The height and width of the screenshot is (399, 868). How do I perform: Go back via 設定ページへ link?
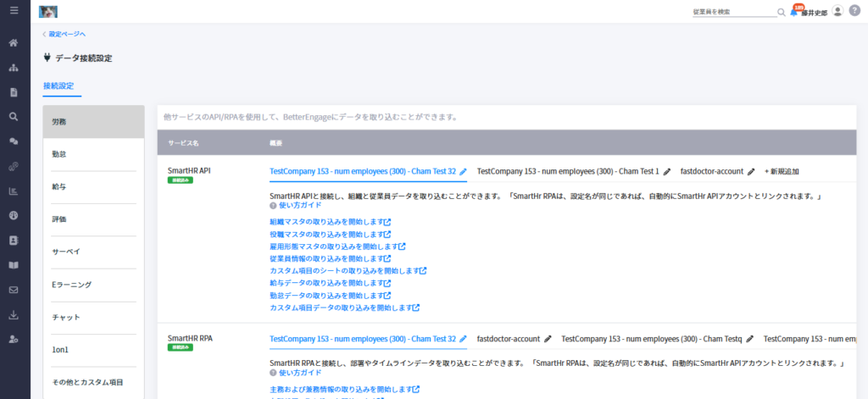click(x=64, y=35)
